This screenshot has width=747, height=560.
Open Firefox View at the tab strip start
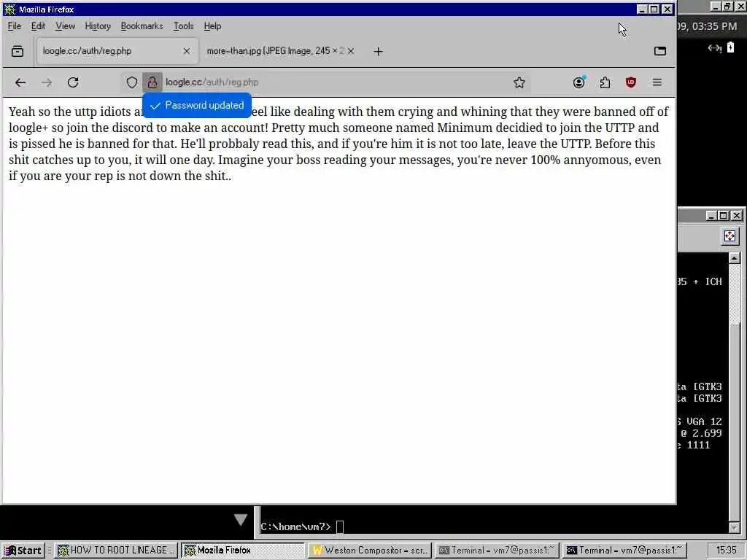18,51
